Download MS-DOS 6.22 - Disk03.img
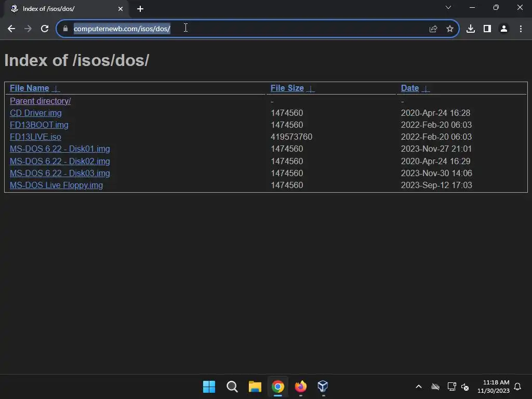Image resolution: width=532 pixels, height=399 pixels. 60,173
